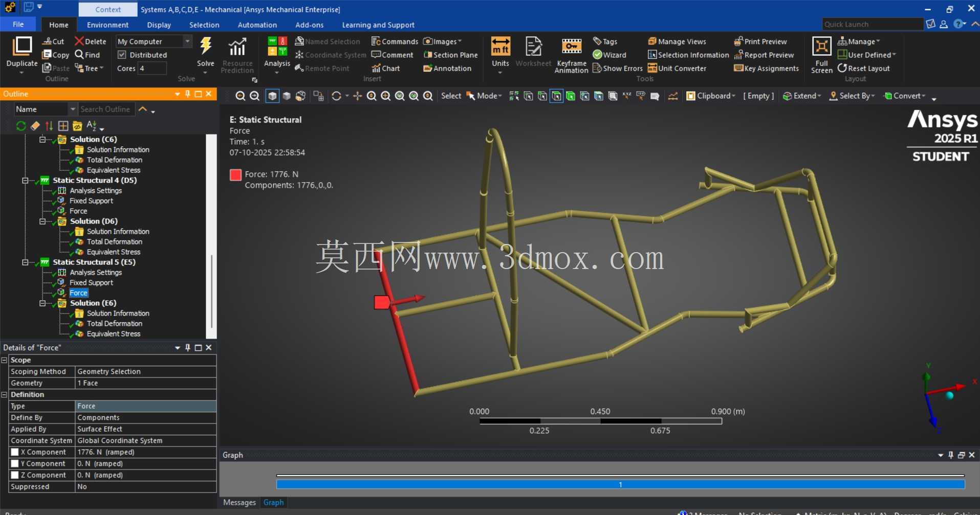Collapse the Scope section in Details

pyautogui.click(x=5, y=360)
